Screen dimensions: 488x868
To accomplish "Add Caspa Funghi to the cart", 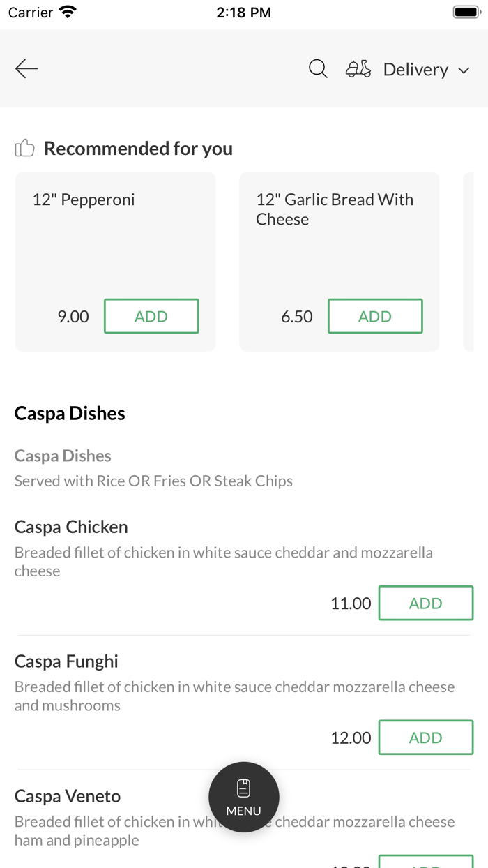I will [426, 737].
